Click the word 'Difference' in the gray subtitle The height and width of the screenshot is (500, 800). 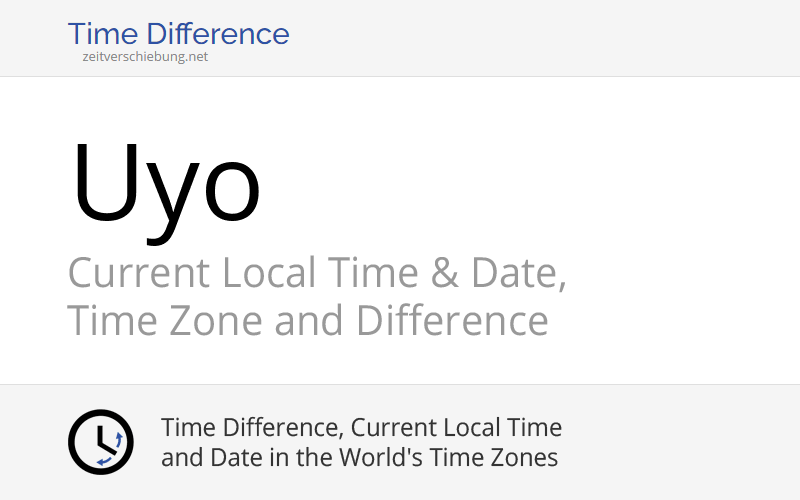(x=453, y=321)
